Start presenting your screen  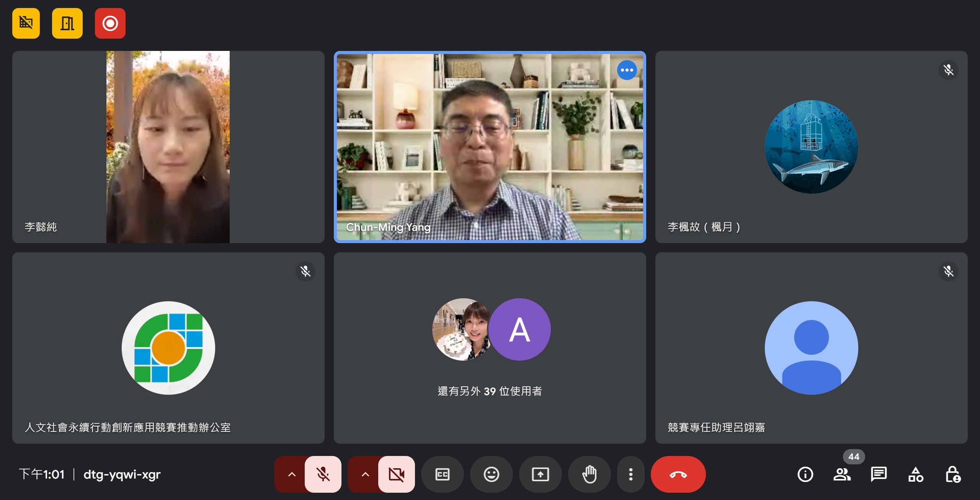click(x=540, y=474)
